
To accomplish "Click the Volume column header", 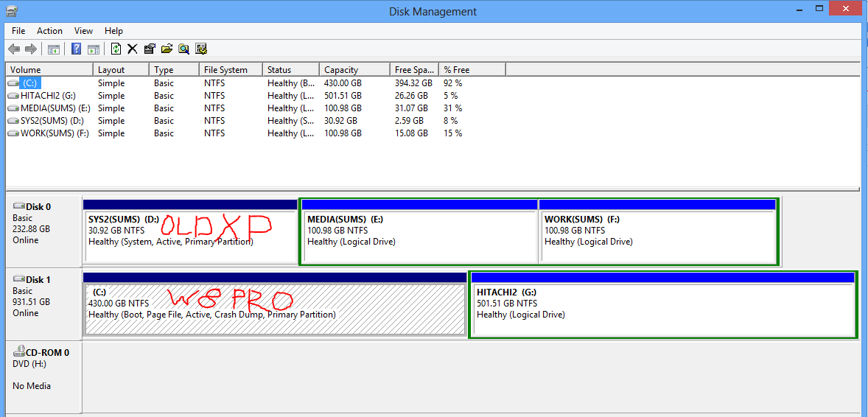I will 49,70.
